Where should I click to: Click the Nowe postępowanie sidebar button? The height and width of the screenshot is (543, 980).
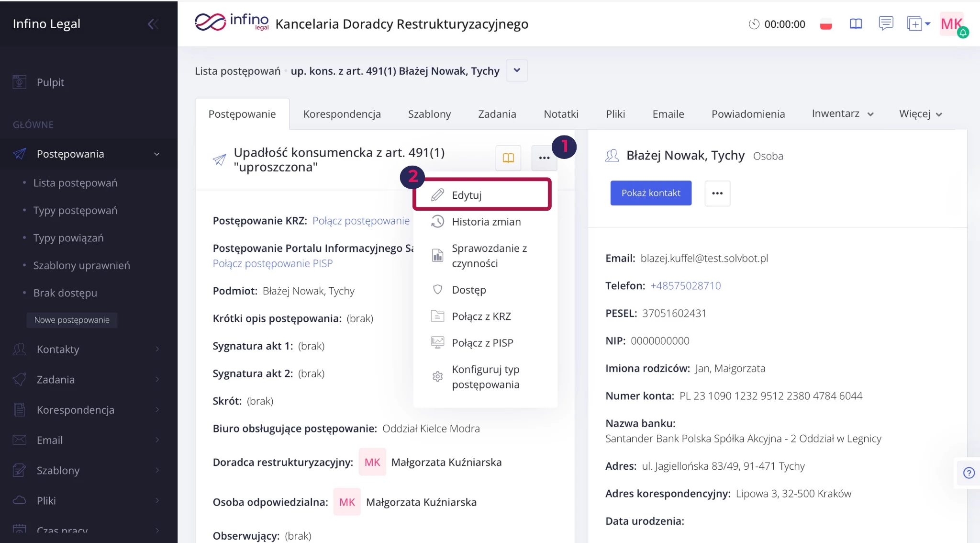tap(72, 320)
